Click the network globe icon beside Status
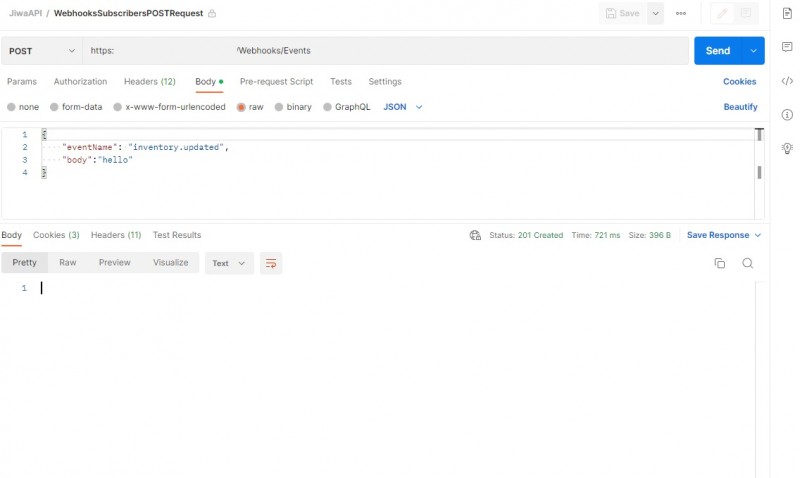The width and height of the screenshot is (800, 478). pos(475,235)
